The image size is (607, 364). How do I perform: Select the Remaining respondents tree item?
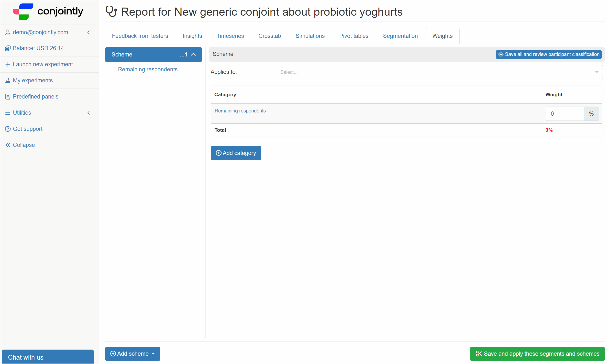pyautogui.click(x=148, y=69)
